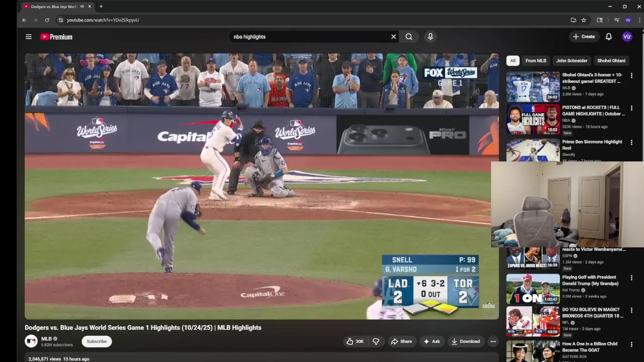The image size is (644, 362).
Task: Click the video player to pause
Action: pyautogui.click(x=262, y=186)
